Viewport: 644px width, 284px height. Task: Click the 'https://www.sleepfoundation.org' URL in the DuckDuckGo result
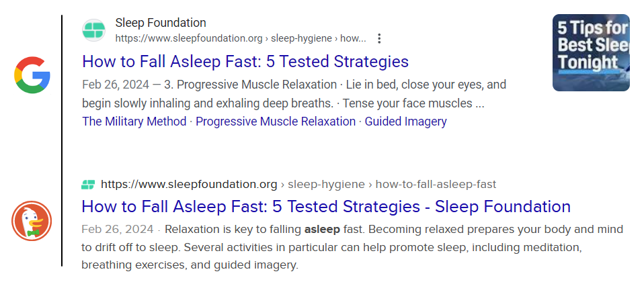[189, 185]
